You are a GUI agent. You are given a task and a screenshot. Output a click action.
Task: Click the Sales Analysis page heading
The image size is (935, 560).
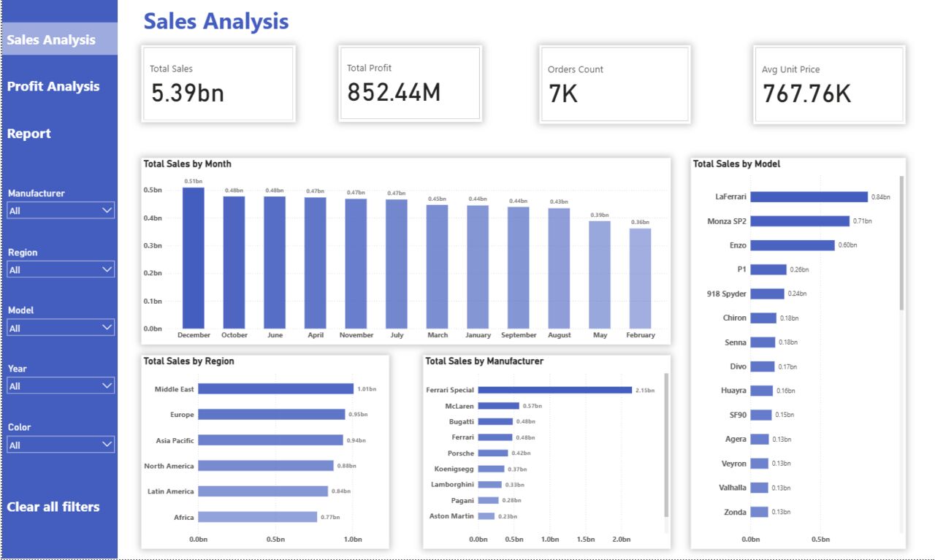click(x=216, y=21)
